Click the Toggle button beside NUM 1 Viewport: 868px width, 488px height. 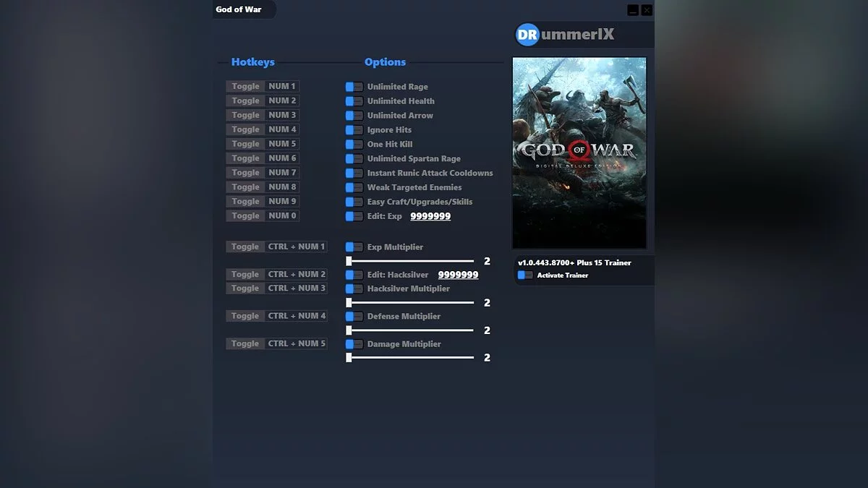click(x=244, y=86)
